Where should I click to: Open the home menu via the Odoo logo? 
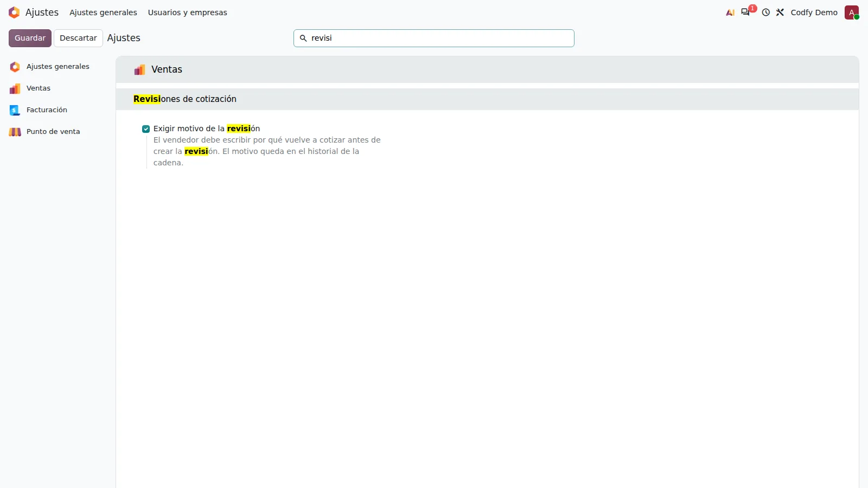(14, 12)
